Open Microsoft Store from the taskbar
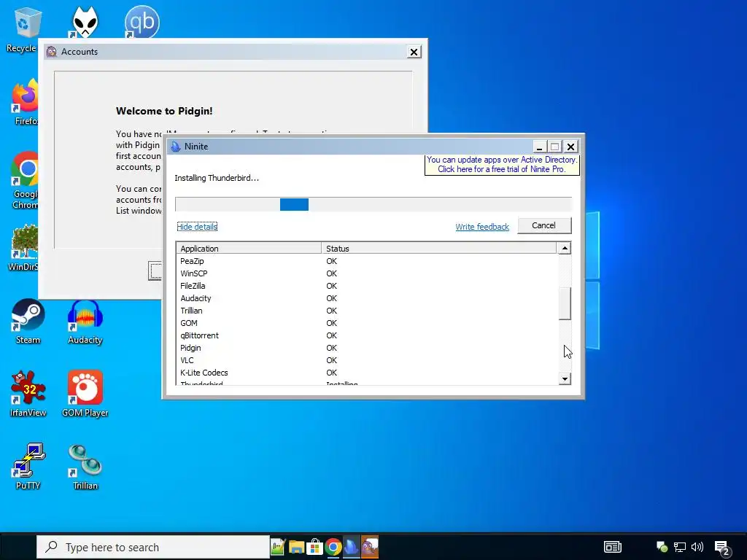The image size is (747, 560). pyautogui.click(x=314, y=547)
